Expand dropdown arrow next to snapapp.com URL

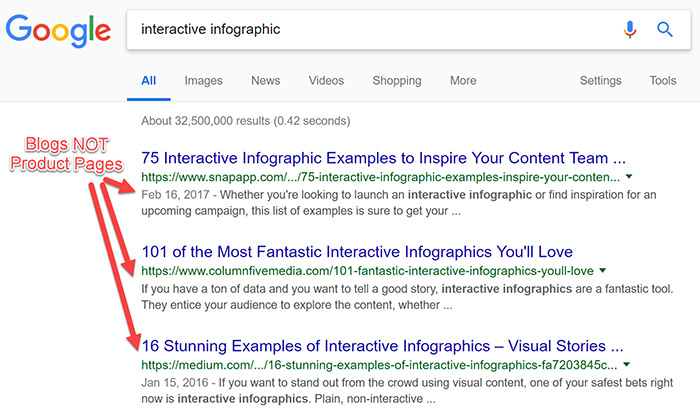pyautogui.click(x=628, y=178)
